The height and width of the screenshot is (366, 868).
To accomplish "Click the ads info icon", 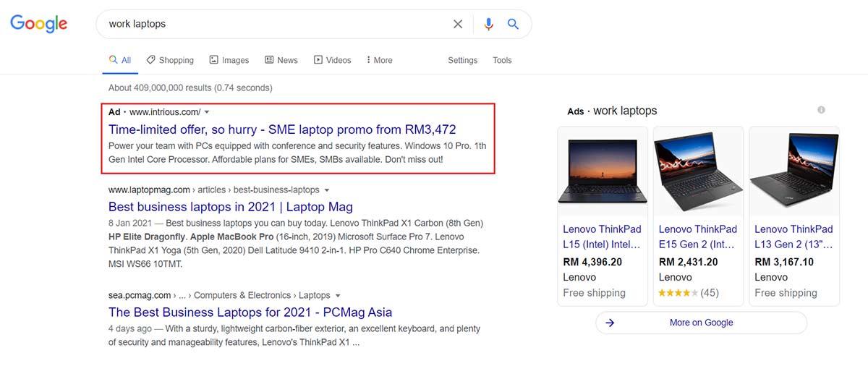I will (x=821, y=110).
